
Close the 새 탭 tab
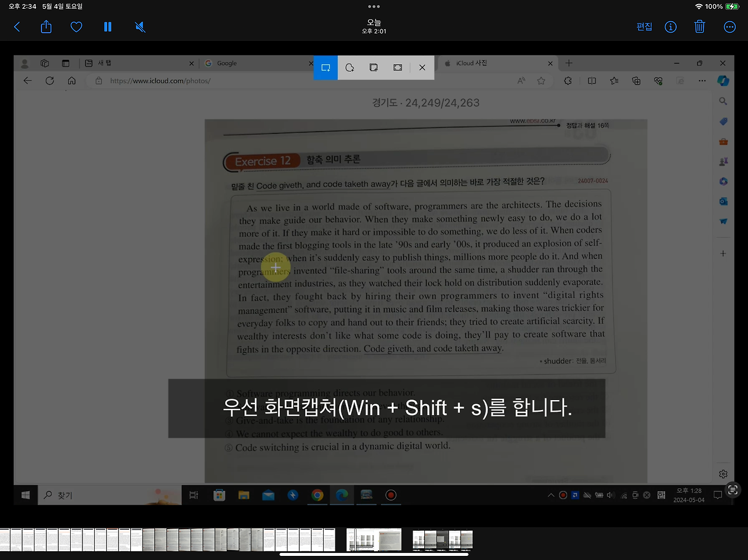[x=191, y=63]
